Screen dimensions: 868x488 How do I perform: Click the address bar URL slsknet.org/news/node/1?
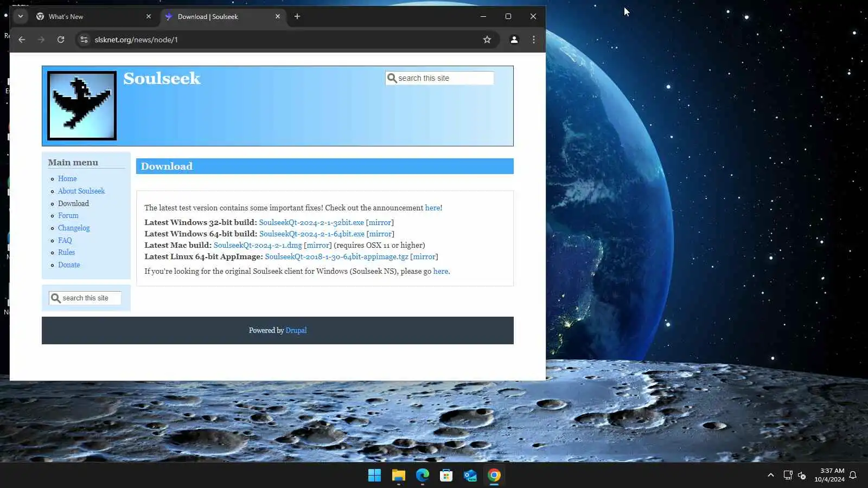(136, 40)
